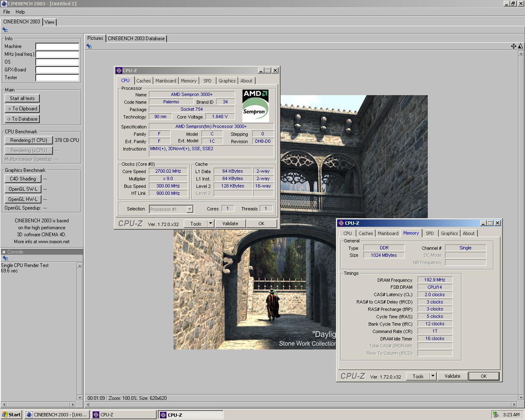
Task: Click the CPU-Z window icon in first CPU-Z titlebar
Action: tap(119, 71)
